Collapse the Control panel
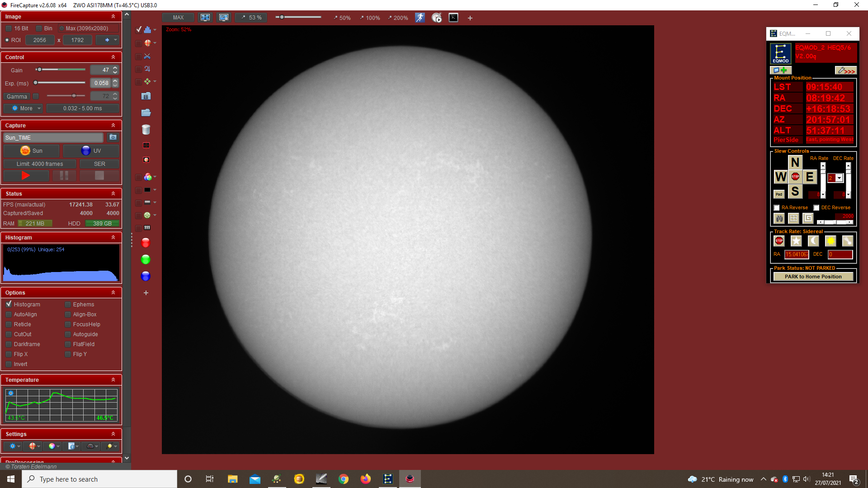 pos(113,57)
